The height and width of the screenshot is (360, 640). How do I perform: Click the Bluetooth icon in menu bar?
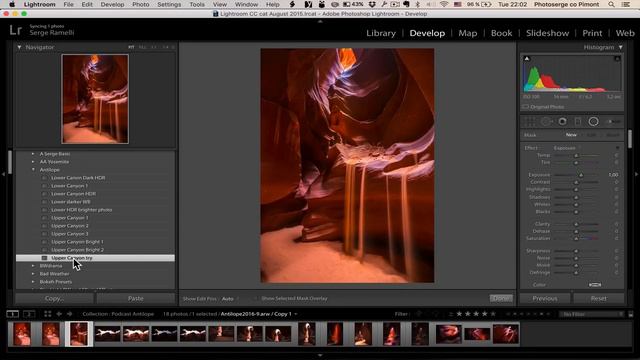click(417, 4)
